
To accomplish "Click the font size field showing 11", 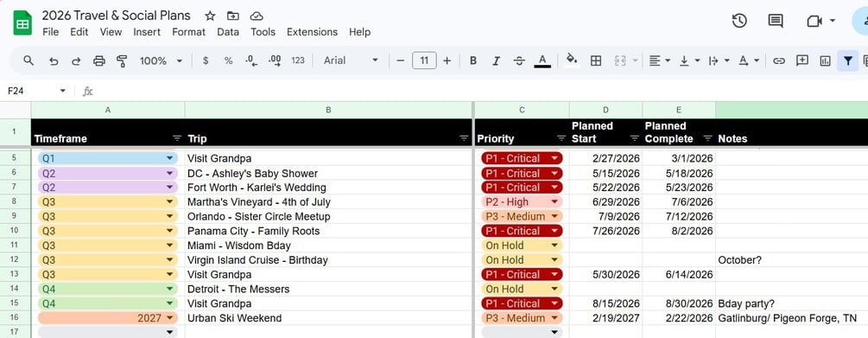I will tap(424, 61).
